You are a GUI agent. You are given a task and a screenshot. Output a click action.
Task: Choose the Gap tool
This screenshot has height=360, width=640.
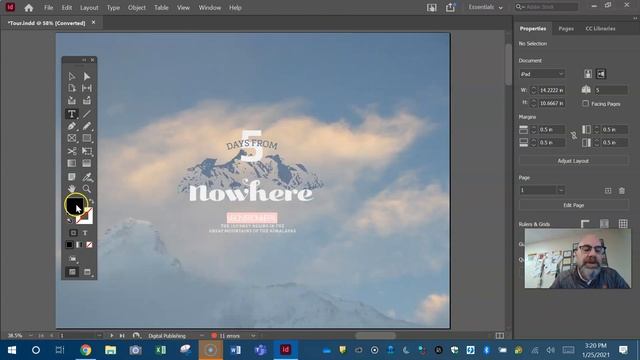(x=87, y=88)
